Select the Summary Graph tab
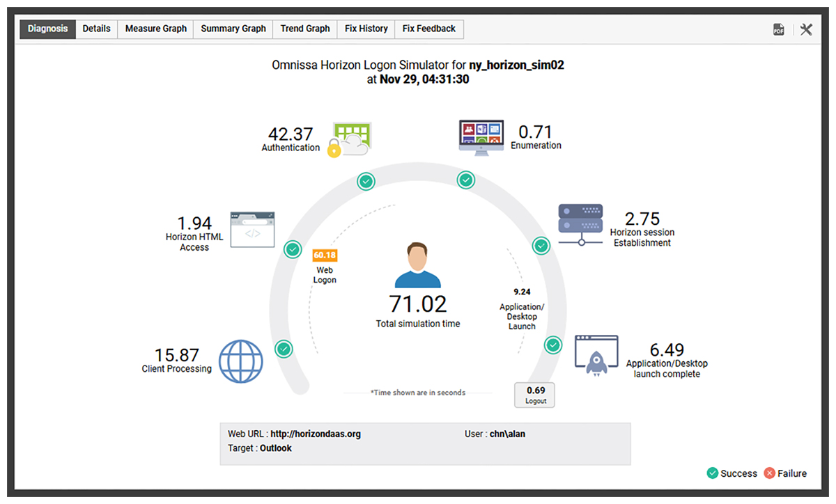This screenshot has height=504, width=836. (233, 29)
